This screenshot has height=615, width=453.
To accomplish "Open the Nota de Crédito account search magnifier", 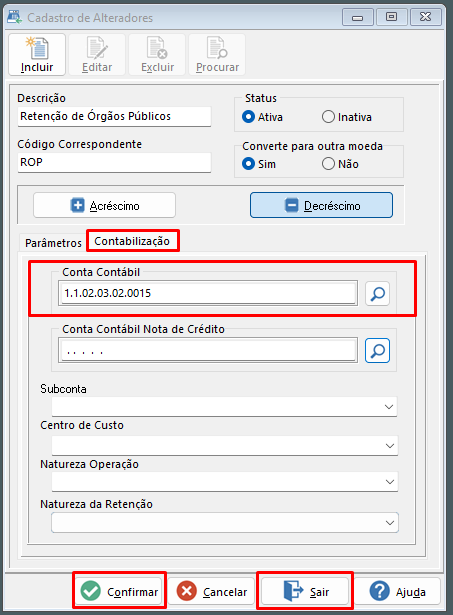I will point(377,350).
